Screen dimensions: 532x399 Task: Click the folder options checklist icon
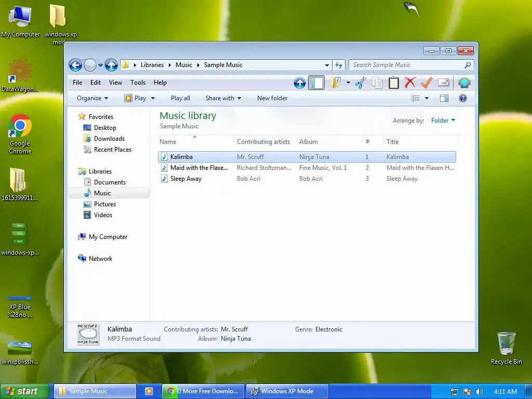tap(336, 83)
